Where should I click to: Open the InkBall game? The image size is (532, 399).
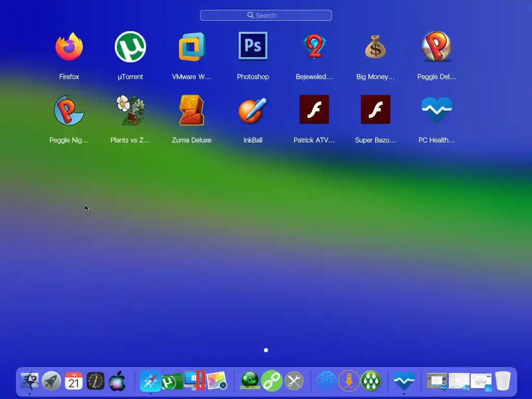tap(253, 110)
